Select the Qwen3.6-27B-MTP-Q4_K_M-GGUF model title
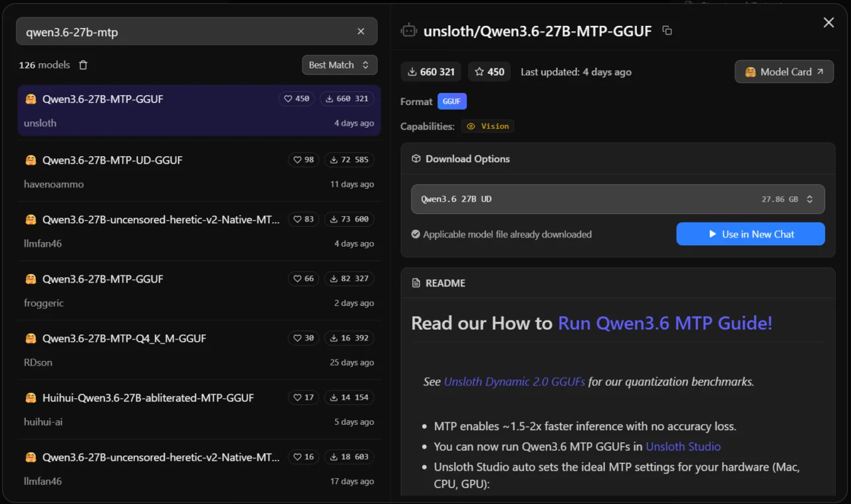The image size is (851, 504). tap(124, 338)
